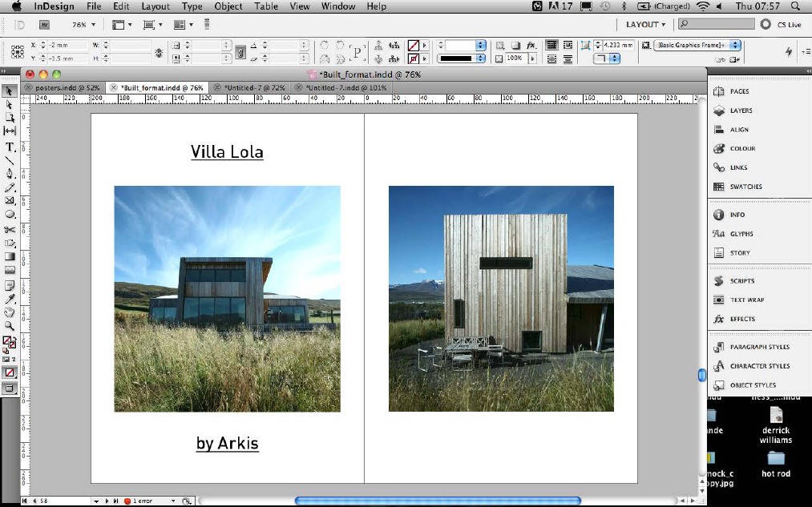812x507 pixels.
Task: Expand the LAYOUT workspace switcher
Action: [x=645, y=25]
